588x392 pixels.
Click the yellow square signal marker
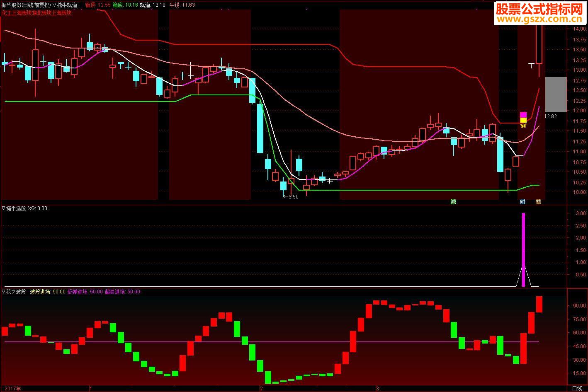coord(523,120)
